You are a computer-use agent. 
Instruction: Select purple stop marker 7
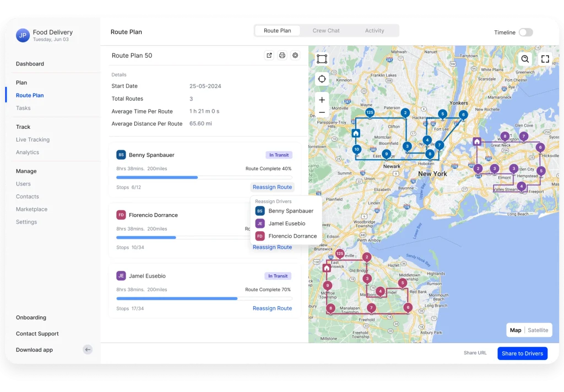pyautogui.click(x=524, y=137)
